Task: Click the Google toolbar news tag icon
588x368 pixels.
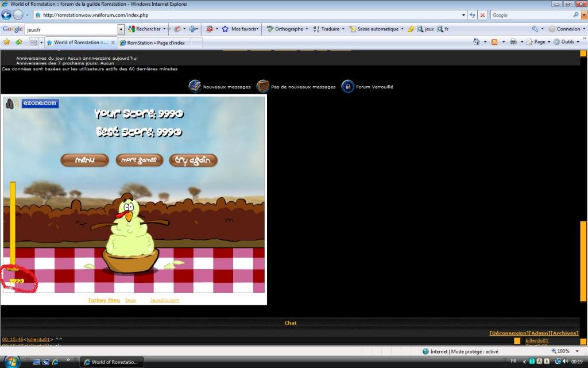Action: [x=177, y=29]
